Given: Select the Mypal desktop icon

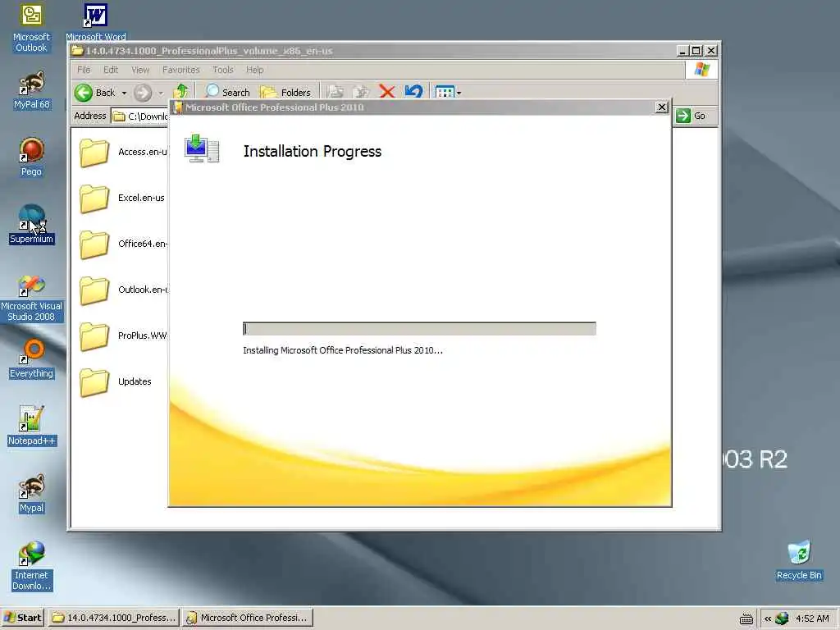Looking at the screenshot, I should click(32, 493).
